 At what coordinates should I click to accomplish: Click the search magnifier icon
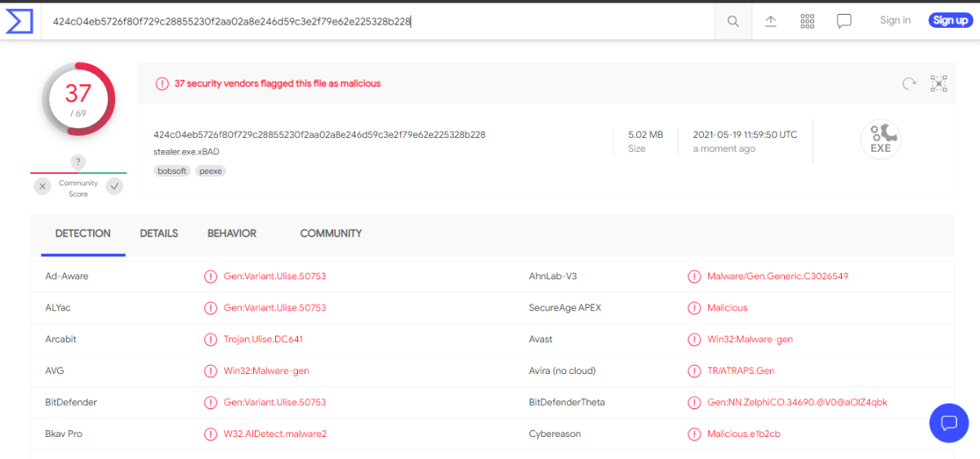(x=733, y=21)
